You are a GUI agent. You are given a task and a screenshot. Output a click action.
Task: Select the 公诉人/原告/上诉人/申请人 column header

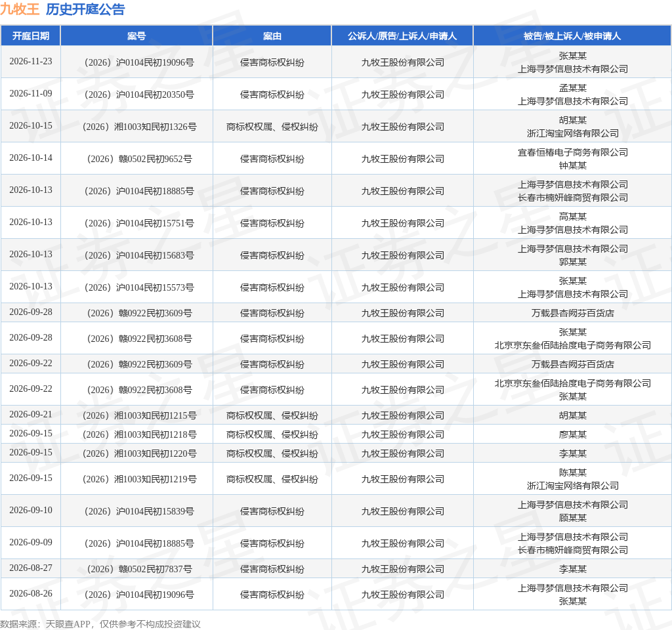(x=402, y=36)
